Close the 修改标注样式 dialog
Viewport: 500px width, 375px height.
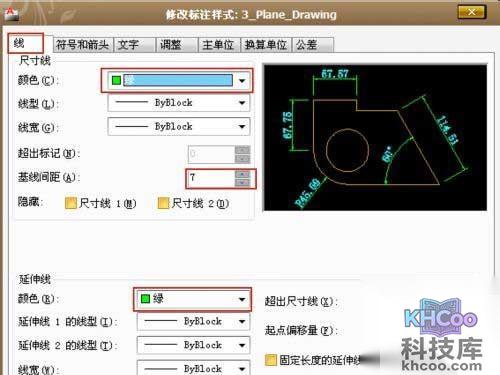[x=472, y=12]
